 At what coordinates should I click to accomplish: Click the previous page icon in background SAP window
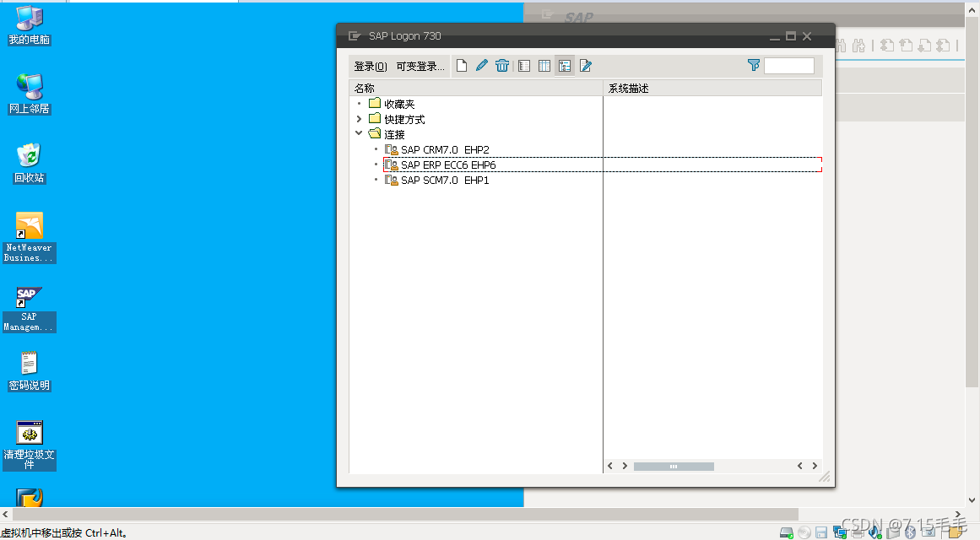click(906, 45)
